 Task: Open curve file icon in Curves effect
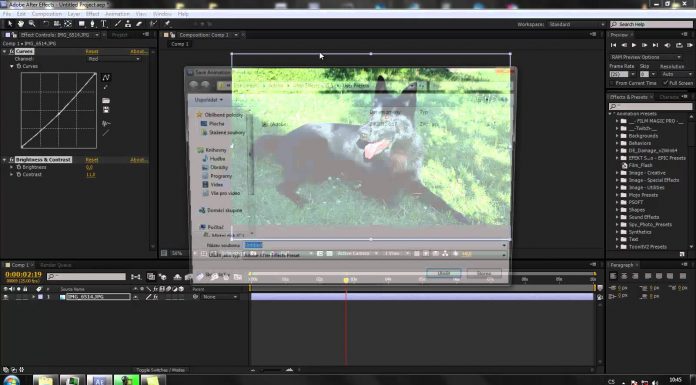(x=106, y=101)
